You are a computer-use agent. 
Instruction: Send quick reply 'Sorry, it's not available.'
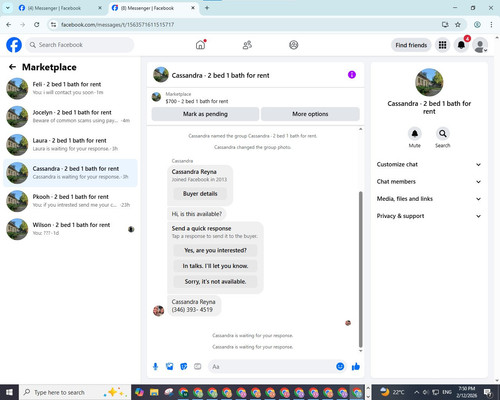[x=215, y=282]
